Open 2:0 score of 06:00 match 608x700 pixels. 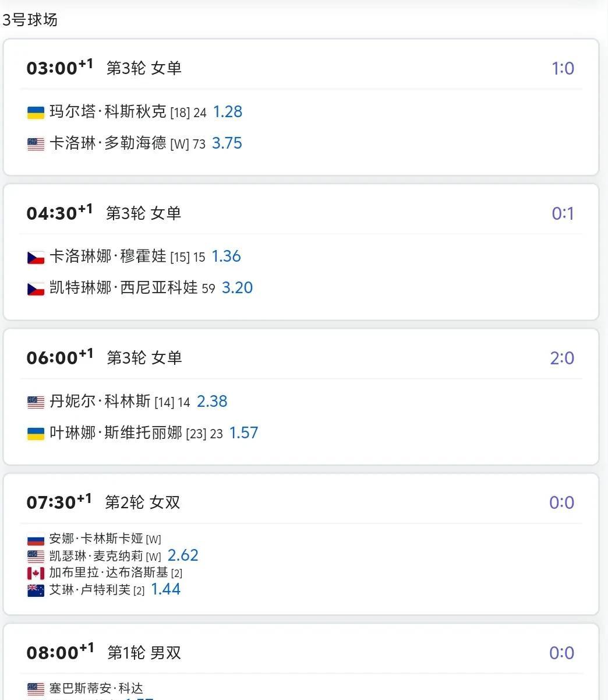(x=562, y=358)
